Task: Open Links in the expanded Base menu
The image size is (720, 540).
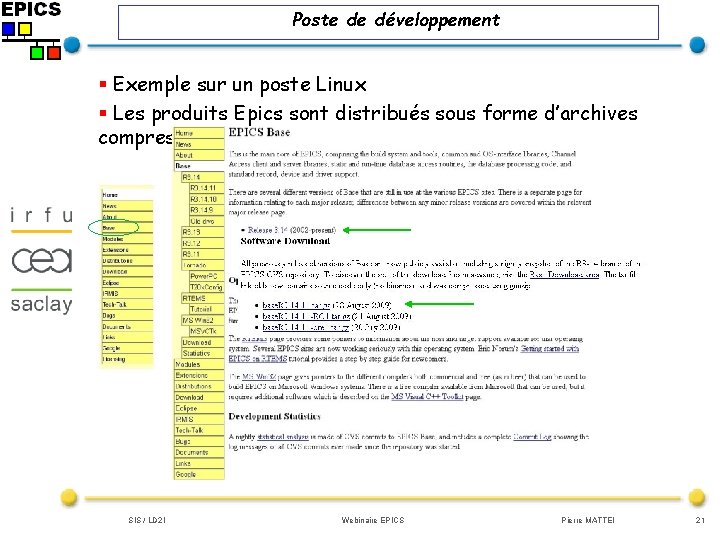Action: tap(199, 464)
